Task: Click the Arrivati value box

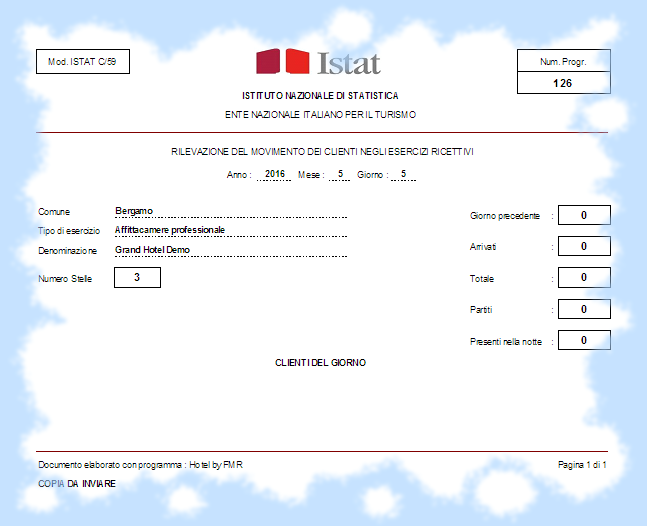Action: 584,246
